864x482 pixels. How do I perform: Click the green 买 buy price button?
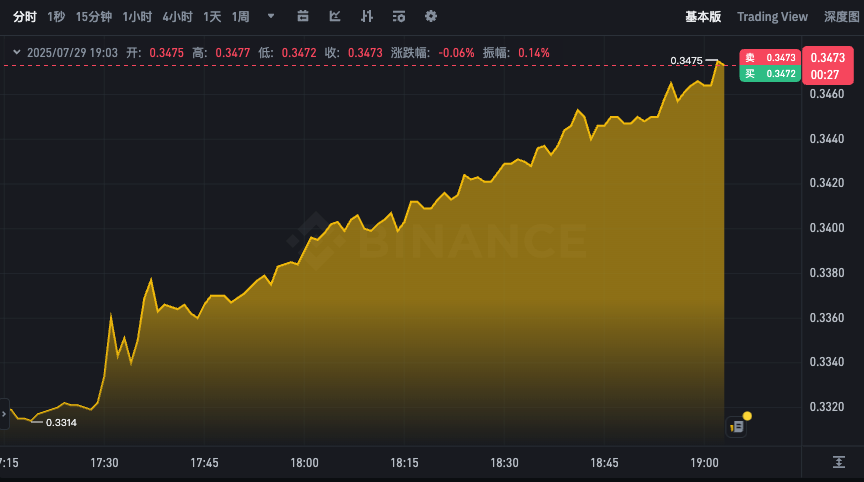pyautogui.click(x=769, y=73)
